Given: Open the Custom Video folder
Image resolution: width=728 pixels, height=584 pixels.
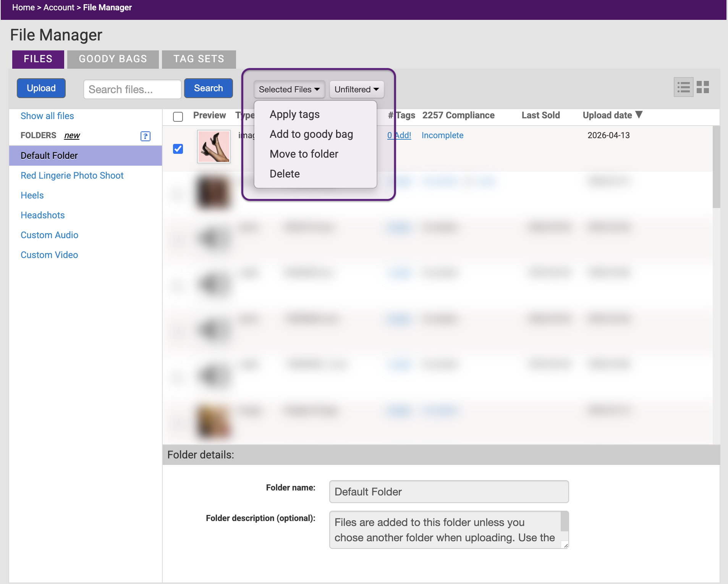Looking at the screenshot, I should click(49, 255).
